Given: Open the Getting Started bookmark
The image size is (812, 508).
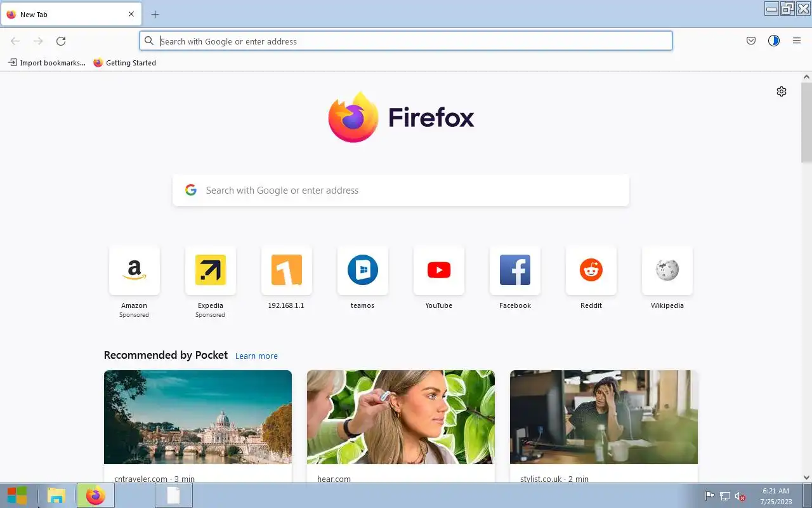Looking at the screenshot, I should coord(124,63).
